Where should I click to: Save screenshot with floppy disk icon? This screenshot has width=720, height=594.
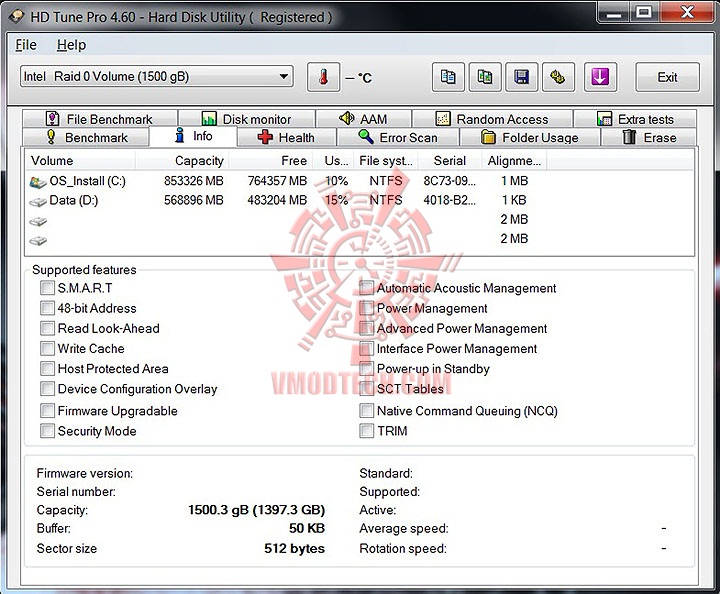(x=521, y=77)
